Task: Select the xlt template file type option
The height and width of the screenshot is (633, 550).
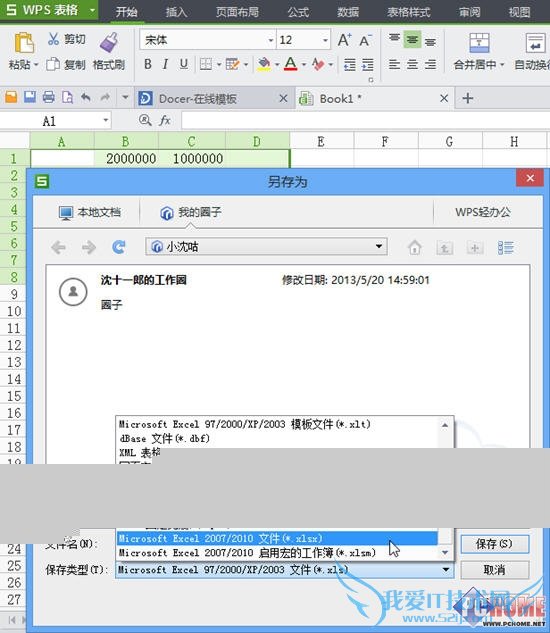Action: (277, 424)
